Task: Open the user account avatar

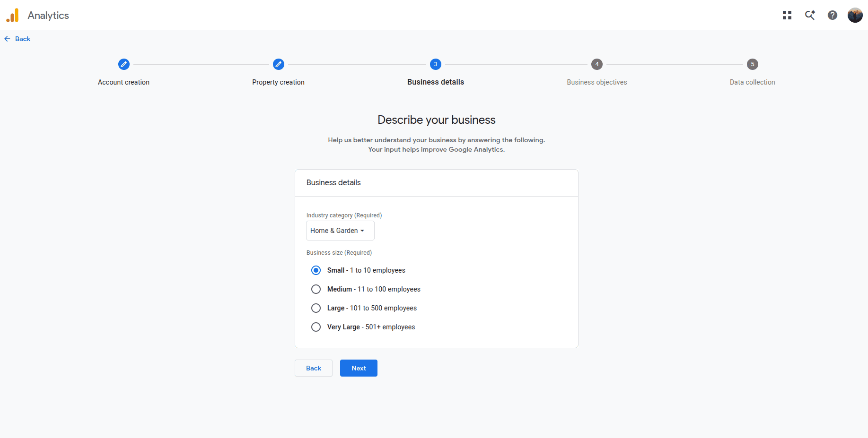Action: click(x=855, y=15)
